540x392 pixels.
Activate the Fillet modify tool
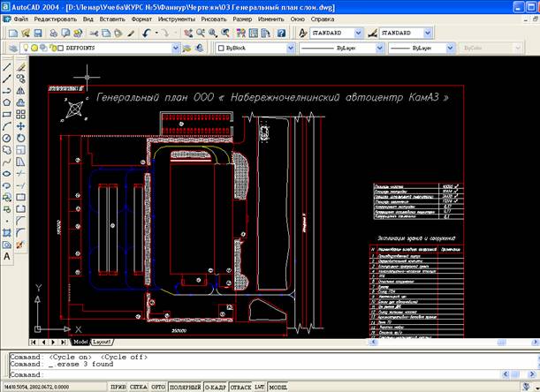[20, 233]
